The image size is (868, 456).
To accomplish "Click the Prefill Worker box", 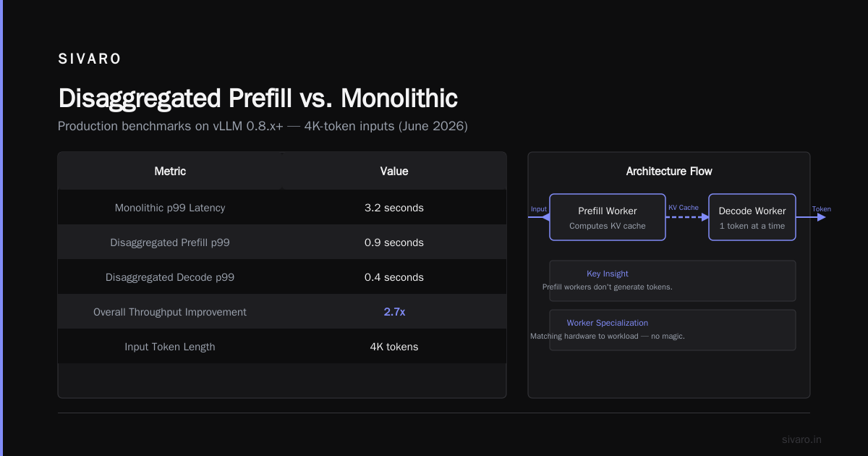I will click(x=608, y=217).
